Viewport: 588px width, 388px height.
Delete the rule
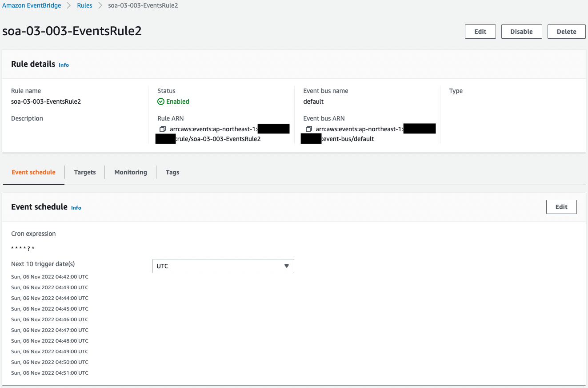[566, 31]
